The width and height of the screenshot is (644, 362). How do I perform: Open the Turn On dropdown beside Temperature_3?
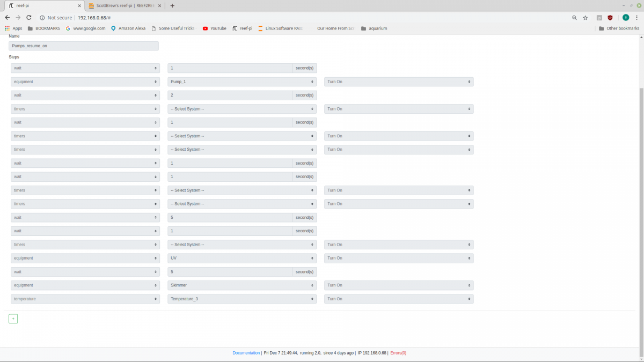point(399,299)
